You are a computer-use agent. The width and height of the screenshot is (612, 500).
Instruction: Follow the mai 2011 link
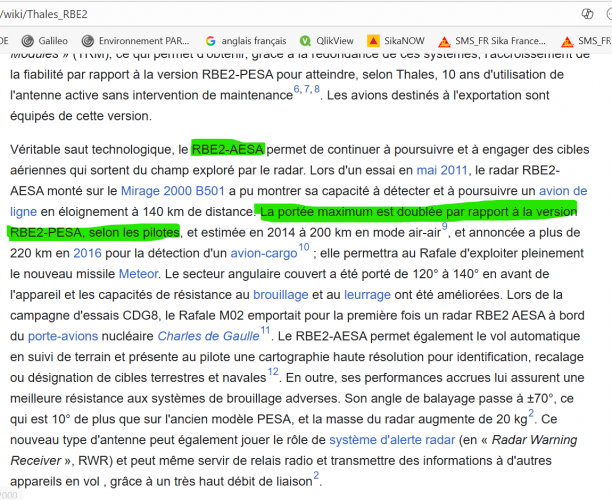coord(442,170)
